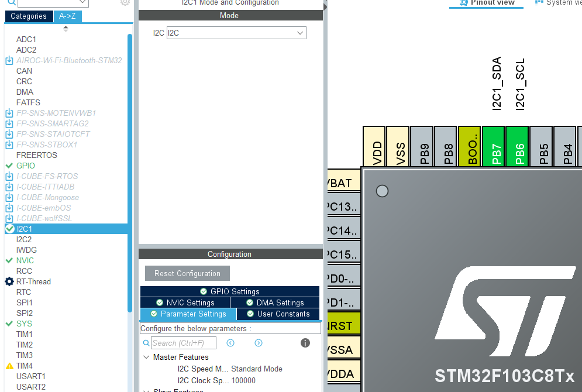This screenshot has width=582, height=392.
Task: Select I2C2 peripheral
Action: click(x=24, y=239)
